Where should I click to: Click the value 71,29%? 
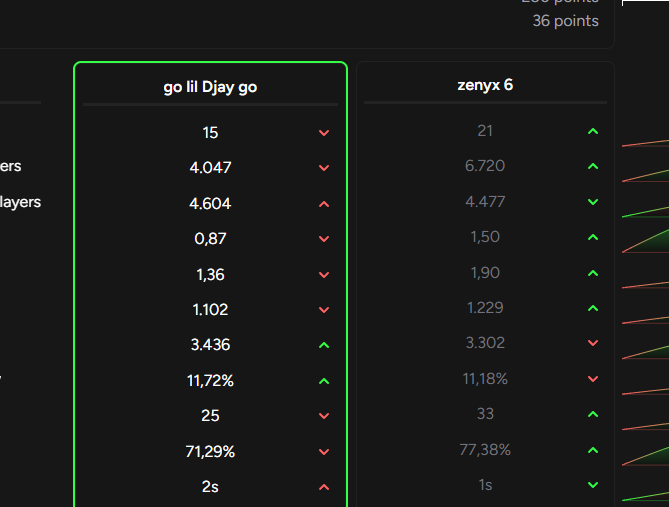pos(210,451)
